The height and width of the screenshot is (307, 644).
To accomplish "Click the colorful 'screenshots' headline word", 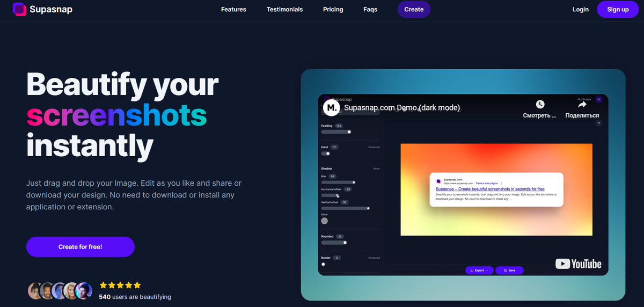I will (116, 114).
